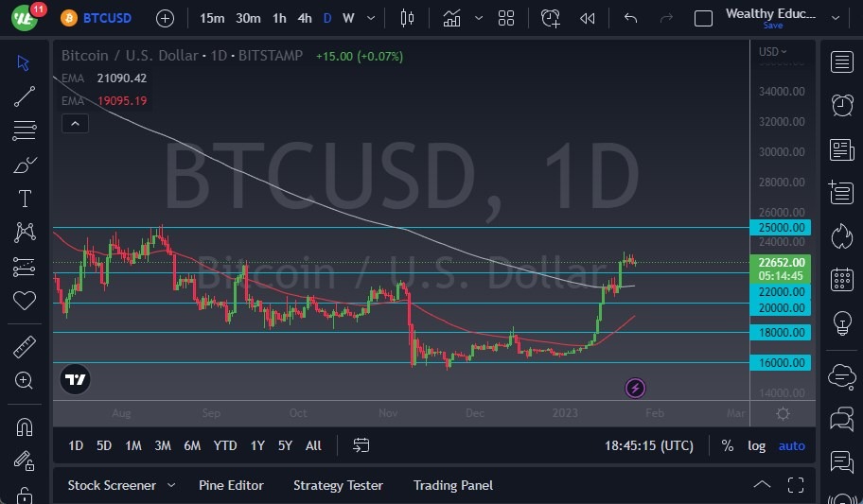This screenshot has height=504, width=863.
Task: Open the indicators and strategies button
Action: point(452,18)
